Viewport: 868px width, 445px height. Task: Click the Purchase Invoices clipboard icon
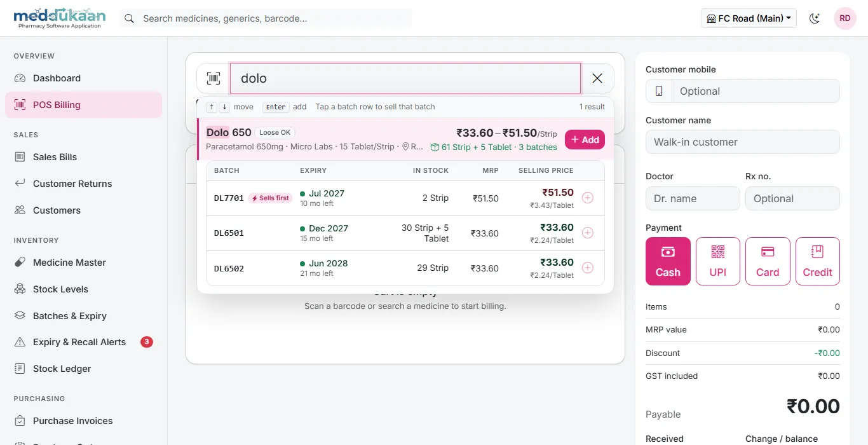[x=20, y=421]
